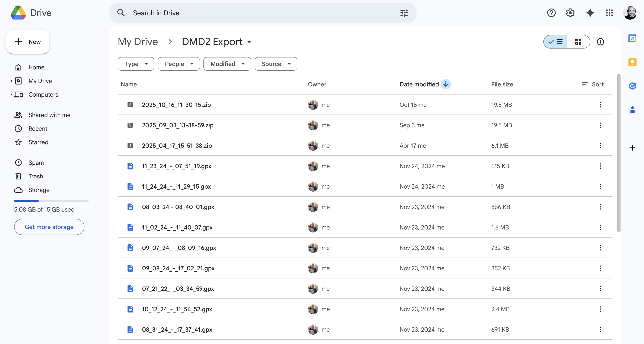
Task: Open Google Calendar from the side panel
Action: [x=632, y=38]
